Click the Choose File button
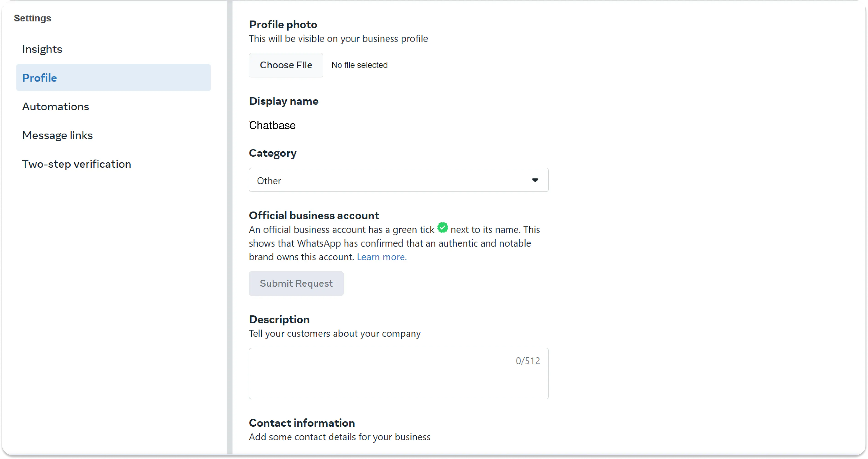This screenshot has height=459, width=868. 286,65
